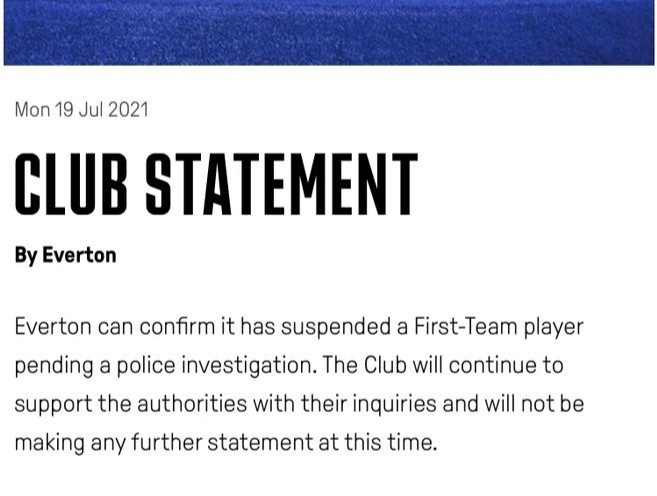Click the "Mon" day in the date

tap(32, 109)
